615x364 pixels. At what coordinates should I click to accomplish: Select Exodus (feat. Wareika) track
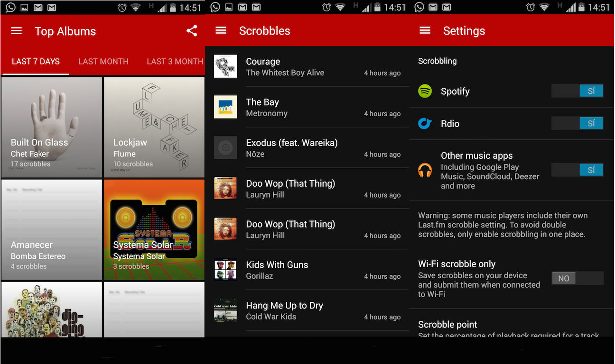[307, 148]
